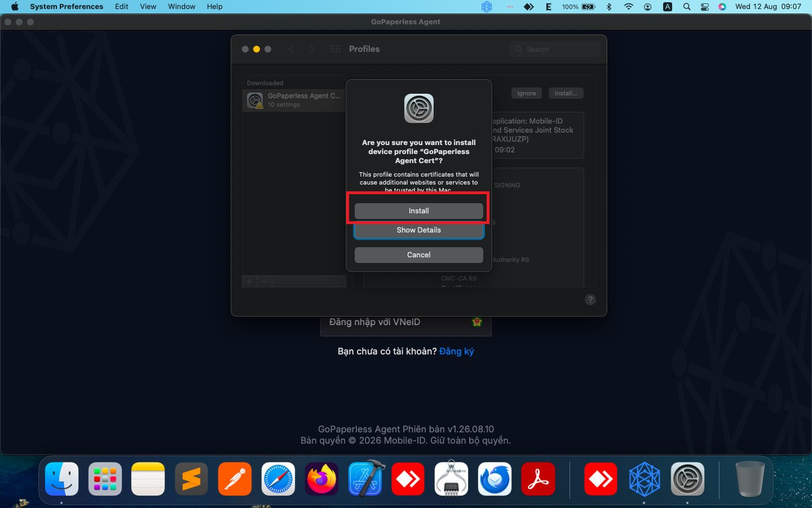The image size is (812, 508).
Task: Launch Postman from the Dock
Action: tap(235, 479)
